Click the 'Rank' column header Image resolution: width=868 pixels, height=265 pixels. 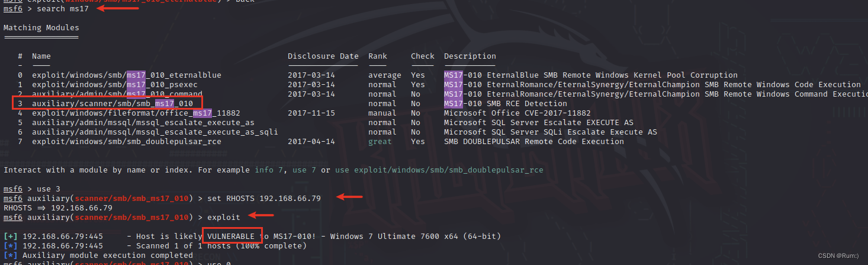tap(378, 56)
